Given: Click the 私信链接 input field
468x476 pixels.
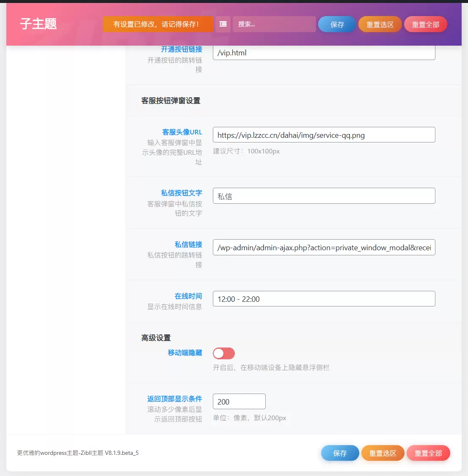Looking at the screenshot, I should (324, 247).
